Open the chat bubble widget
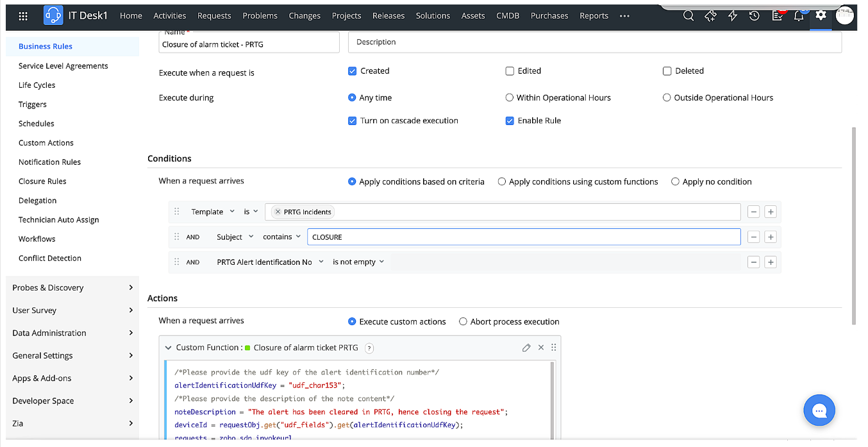The width and height of the screenshot is (868, 447). [x=819, y=411]
